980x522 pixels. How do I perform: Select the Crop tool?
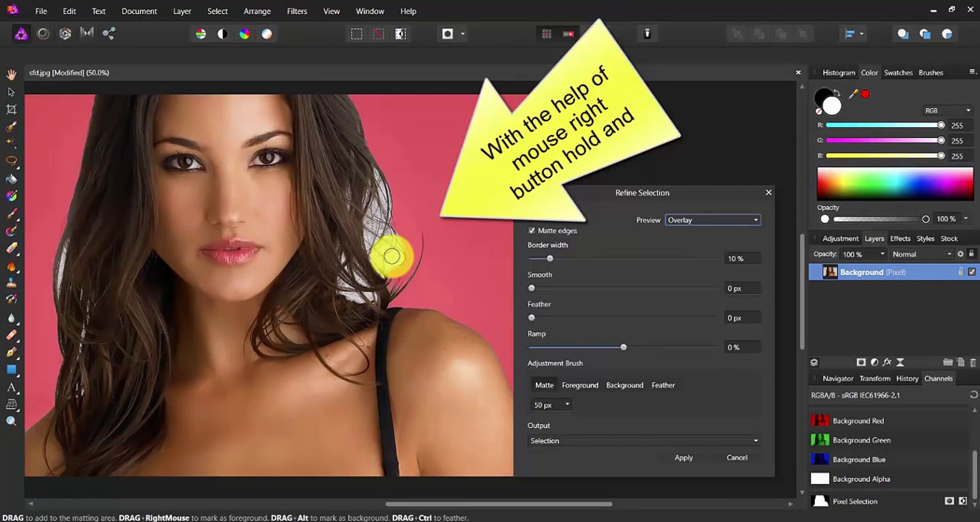(11, 109)
